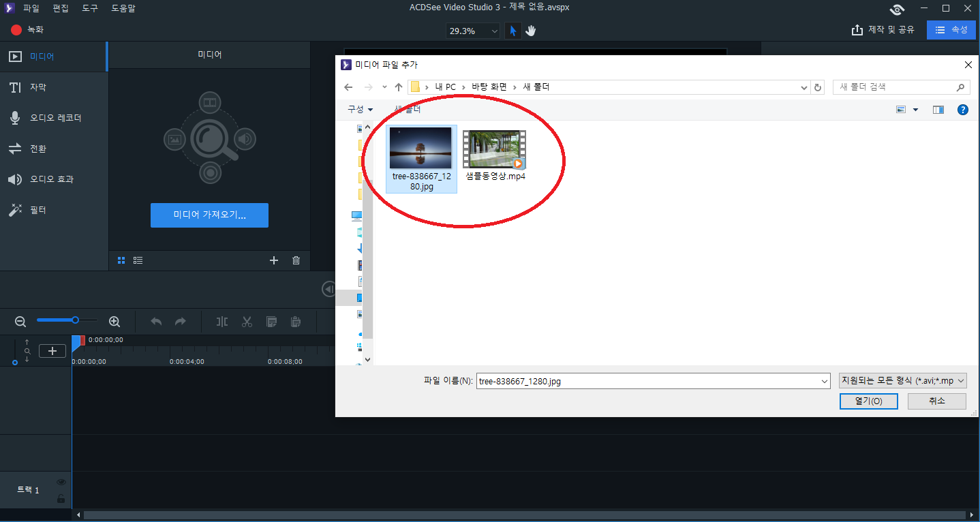Open the 파일 menu
The width and height of the screenshot is (980, 522).
pyautogui.click(x=31, y=8)
